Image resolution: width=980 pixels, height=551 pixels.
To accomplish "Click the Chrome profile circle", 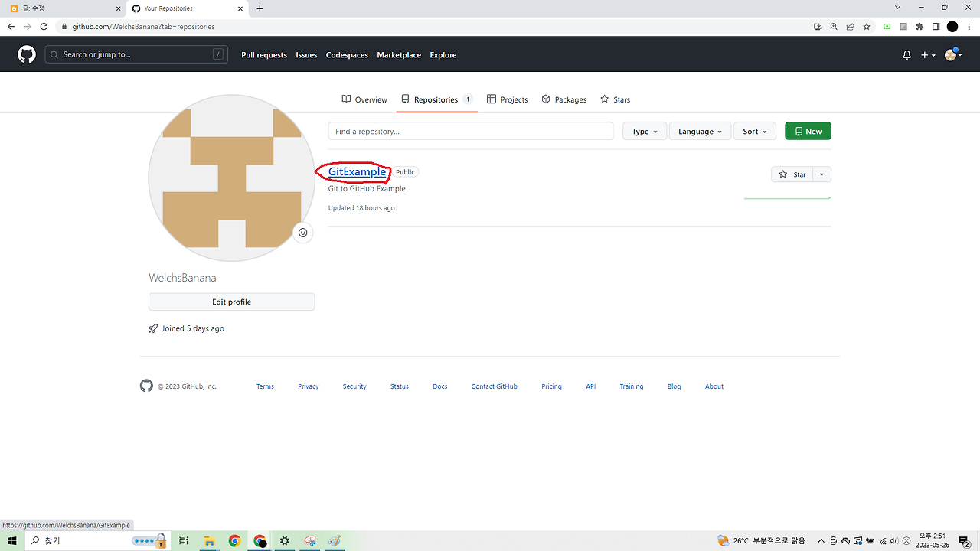I will pyautogui.click(x=952, y=26).
